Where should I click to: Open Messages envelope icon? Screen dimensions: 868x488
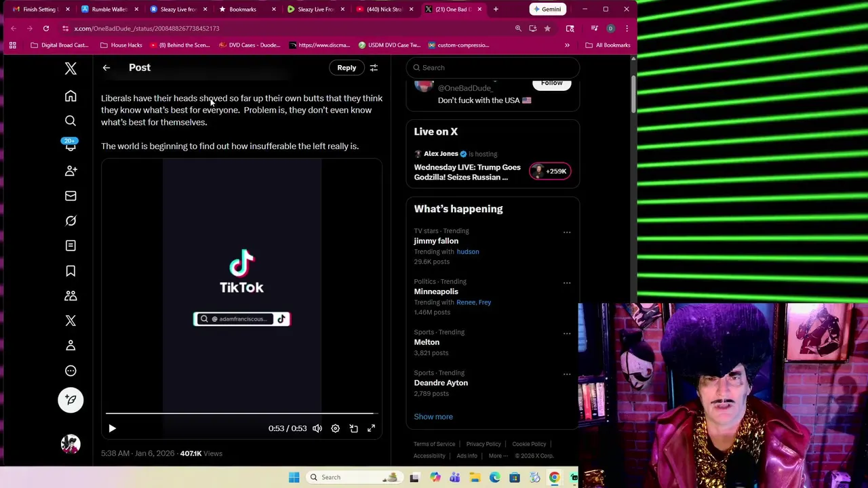[71, 196]
